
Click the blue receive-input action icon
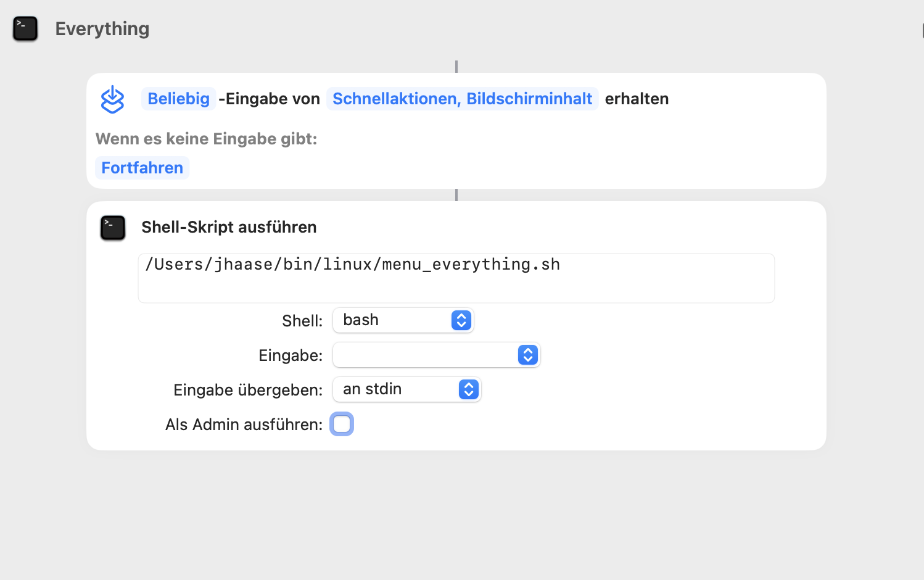tap(112, 99)
